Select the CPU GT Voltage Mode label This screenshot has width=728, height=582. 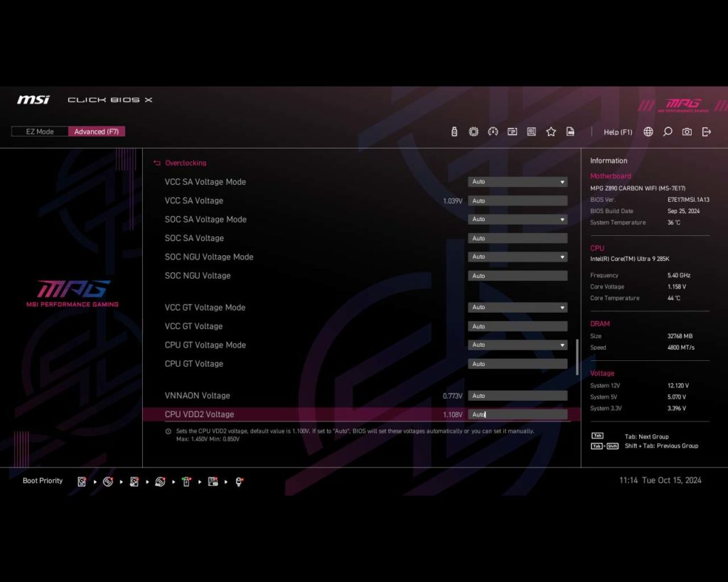coord(205,345)
